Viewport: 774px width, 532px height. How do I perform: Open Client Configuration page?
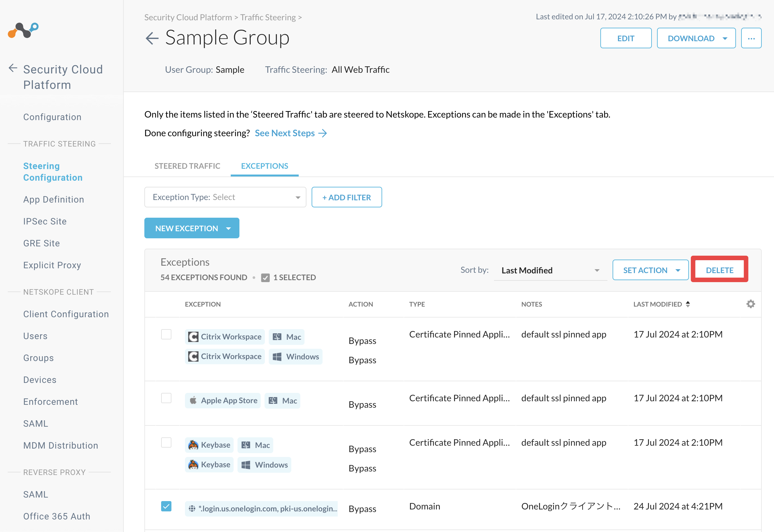pos(66,314)
